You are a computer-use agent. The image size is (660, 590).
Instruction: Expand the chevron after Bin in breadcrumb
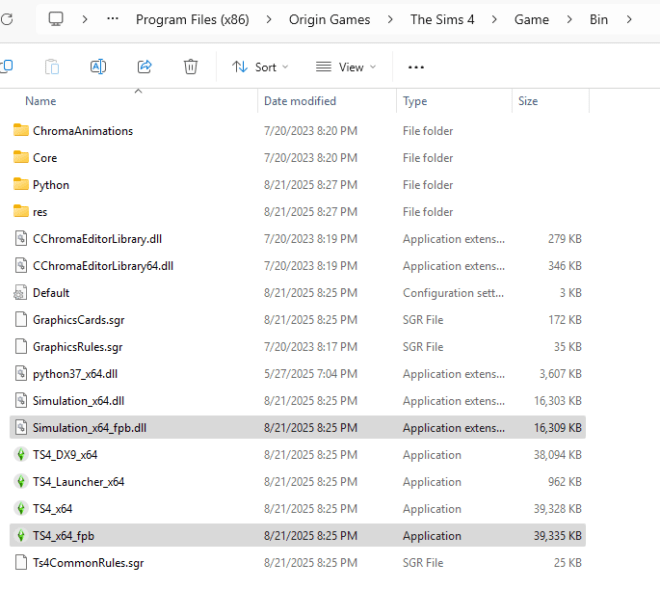628,19
